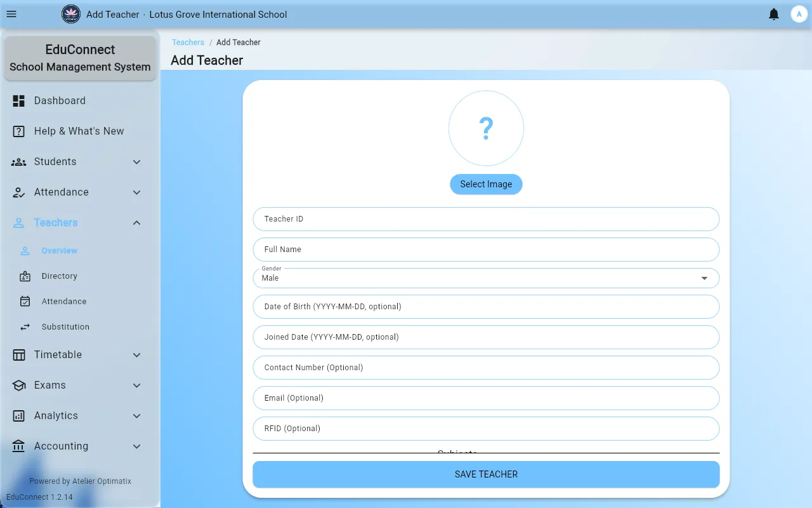This screenshot has height=508, width=812.
Task: Open notifications bell
Action: tap(774, 14)
